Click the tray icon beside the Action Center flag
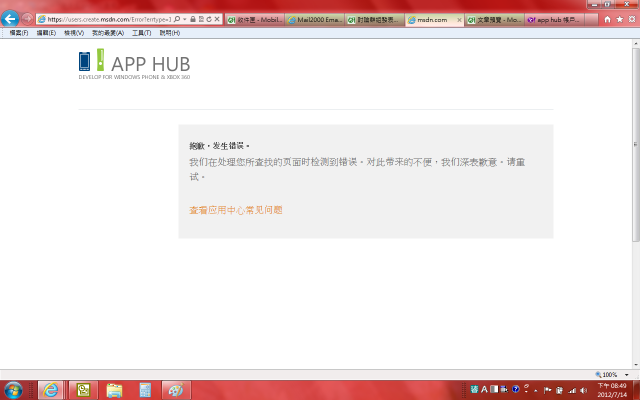The height and width of the screenshot is (400, 640). [559, 391]
